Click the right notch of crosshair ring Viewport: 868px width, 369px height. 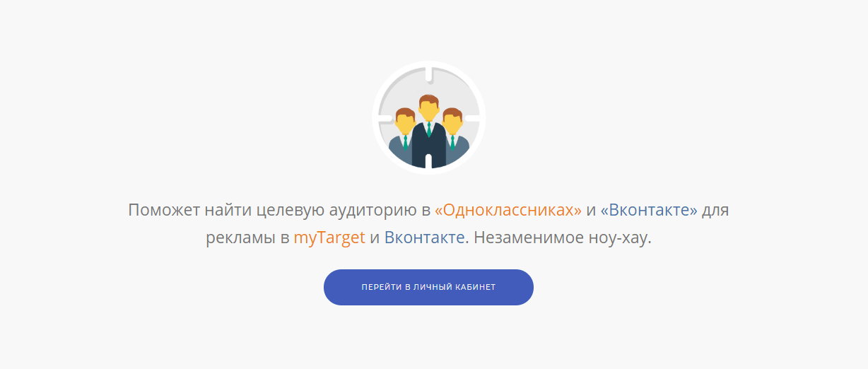473,117
